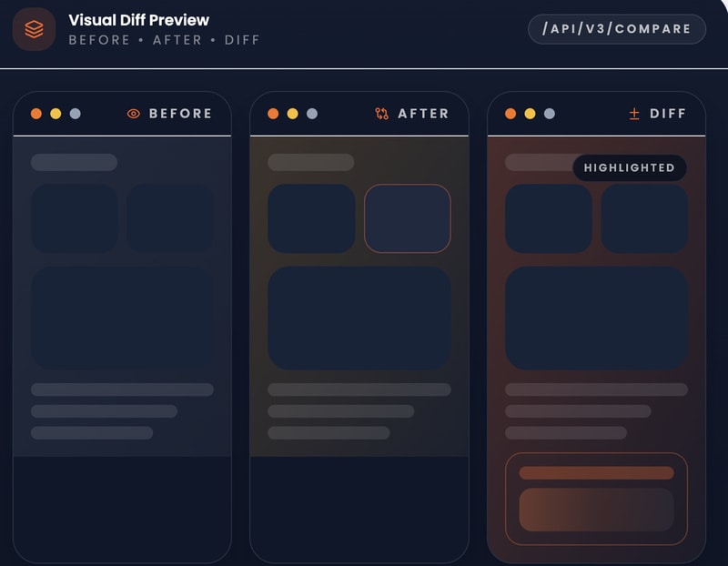
Task: Click the compare arrows icon beside AFTER
Action: coord(381,114)
